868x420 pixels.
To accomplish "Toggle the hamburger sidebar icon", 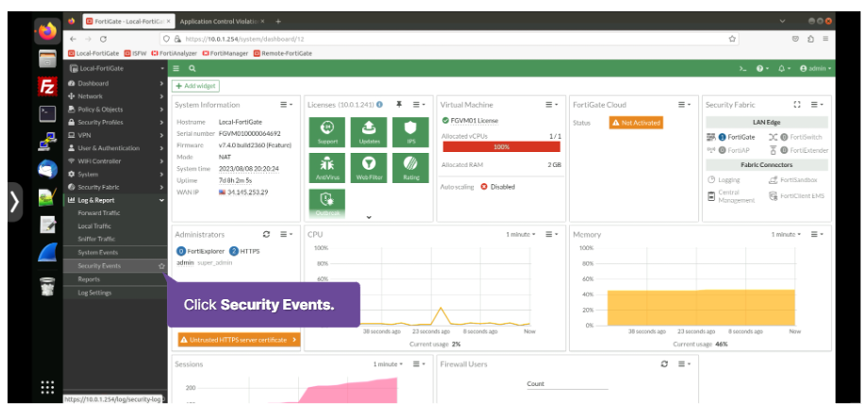I will click(x=176, y=69).
